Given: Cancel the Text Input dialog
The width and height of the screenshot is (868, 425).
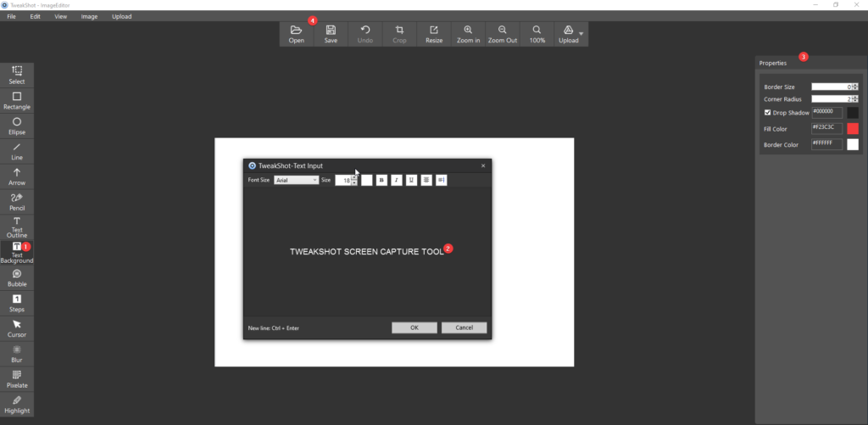Looking at the screenshot, I should pyautogui.click(x=464, y=327).
